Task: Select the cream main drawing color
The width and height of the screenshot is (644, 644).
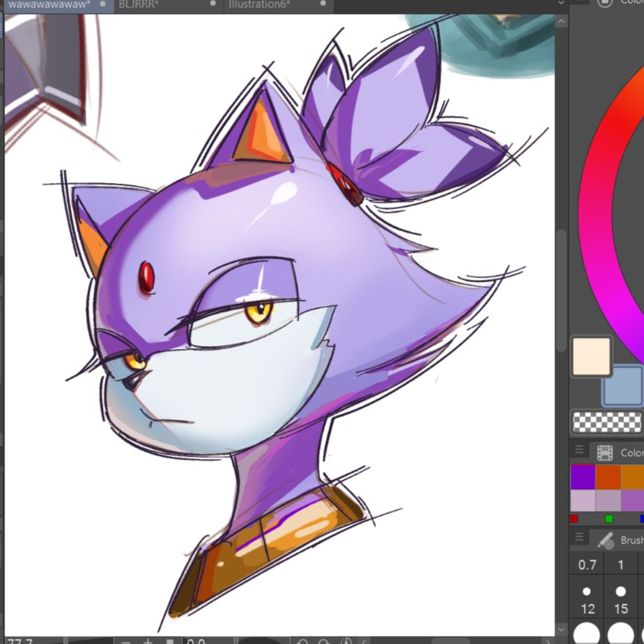Action: pyautogui.click(x=591, y=356)
